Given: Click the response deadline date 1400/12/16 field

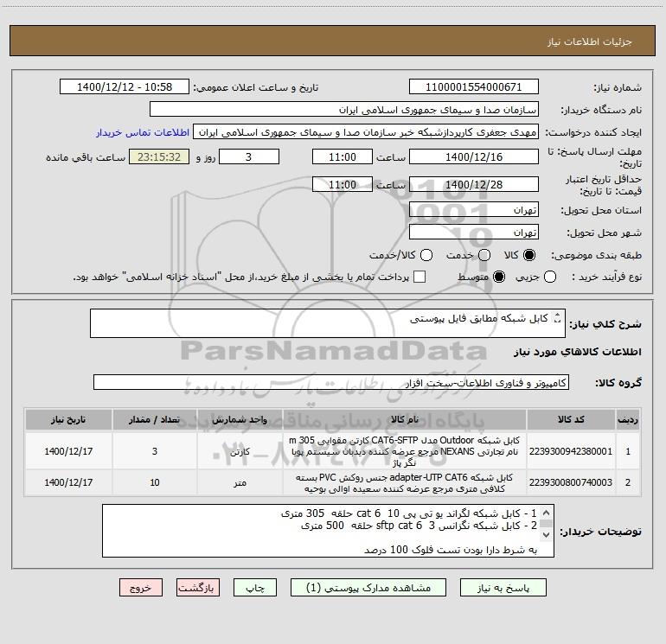Looking at the screenshot, I should pos(474,157).
